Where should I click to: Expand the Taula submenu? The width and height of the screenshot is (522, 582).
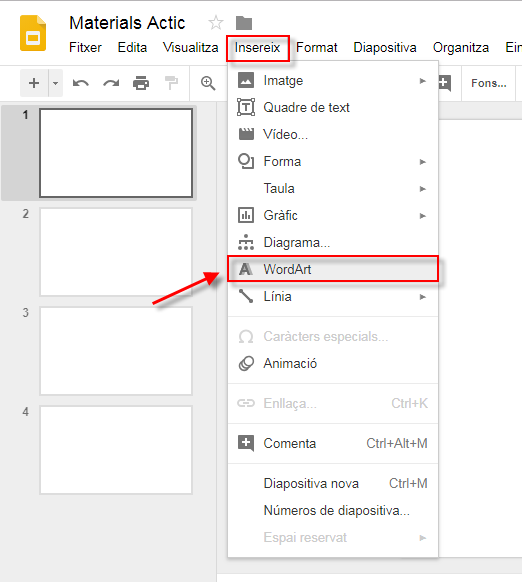pos(333,189)
